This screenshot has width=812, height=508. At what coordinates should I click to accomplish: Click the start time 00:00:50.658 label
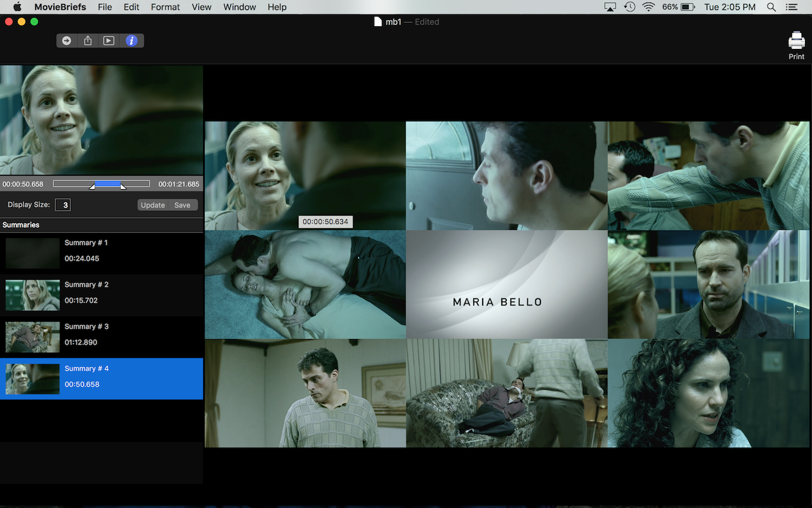(23, 184)
